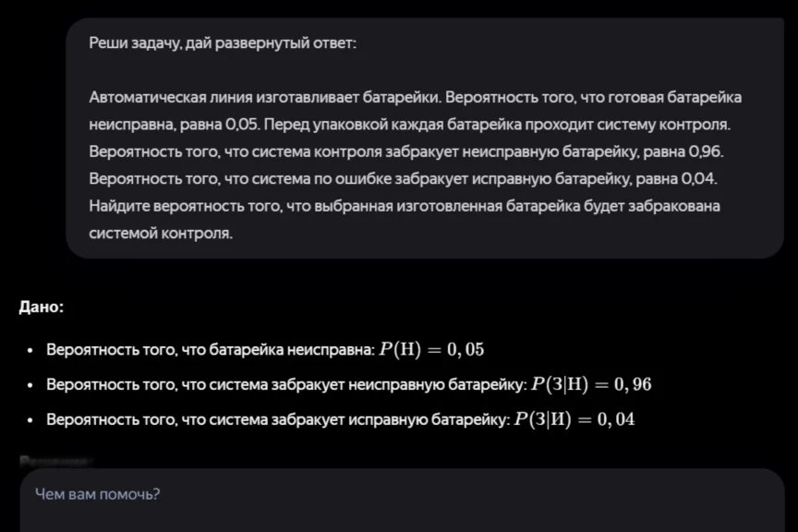Click the "Чем вам помочь?" message input
This screenshot has width=798, height=532.
coord(369,495)
